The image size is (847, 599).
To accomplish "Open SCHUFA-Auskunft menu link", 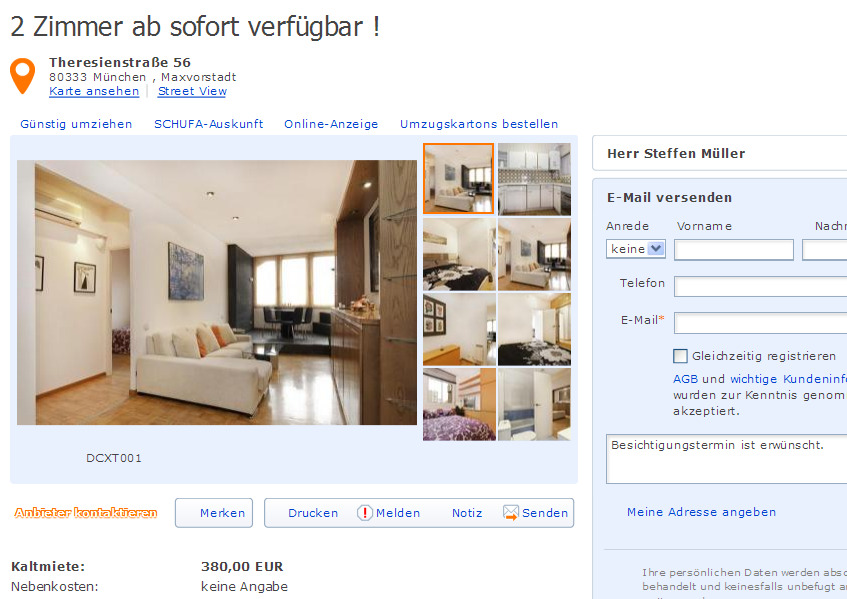I will tap(209, 124).
